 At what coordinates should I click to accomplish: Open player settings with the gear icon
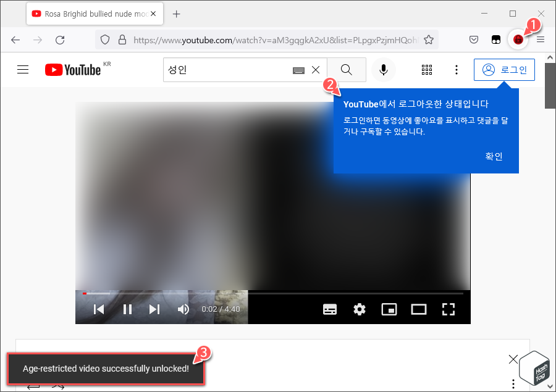coord(360,309)
